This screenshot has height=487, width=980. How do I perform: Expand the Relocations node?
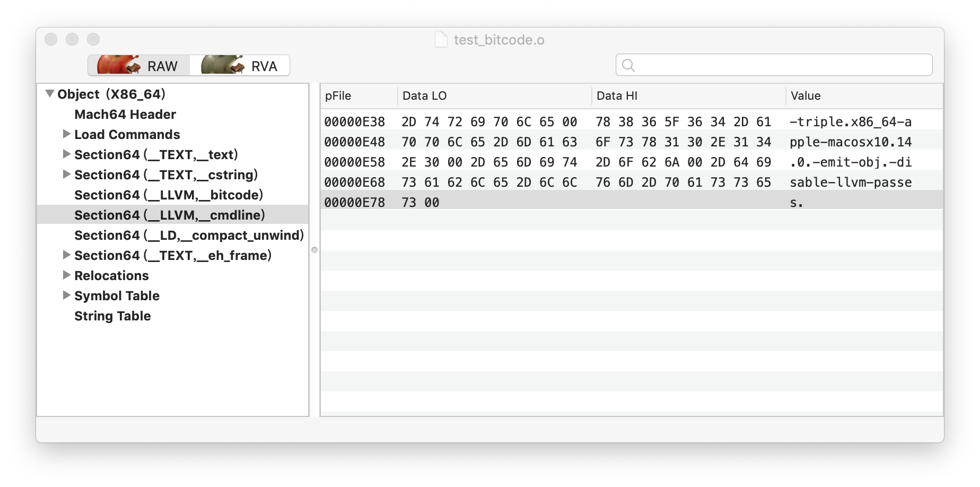pos(67,275)
